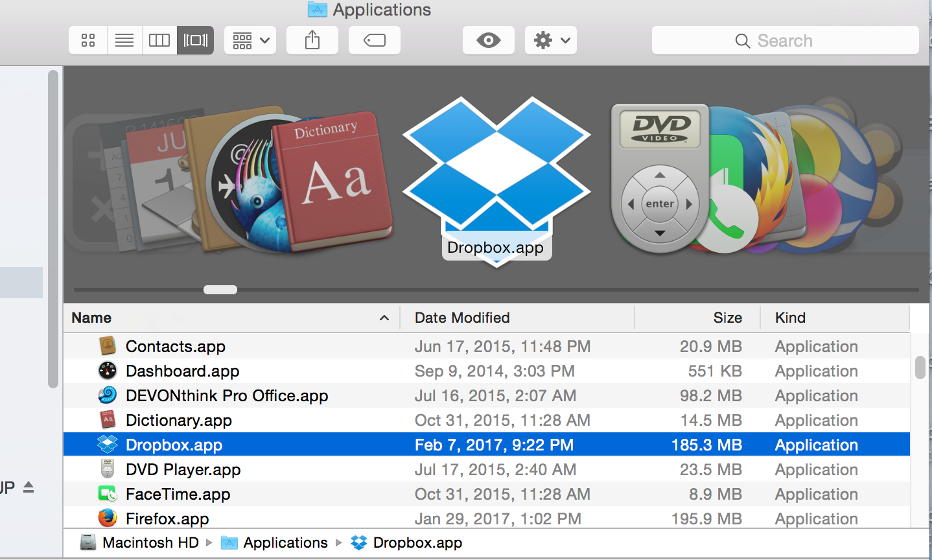The width and height of the screenshot is (932, 560).
Task: Click the DVD Player.app list icon
Action: tap(108, 469)
